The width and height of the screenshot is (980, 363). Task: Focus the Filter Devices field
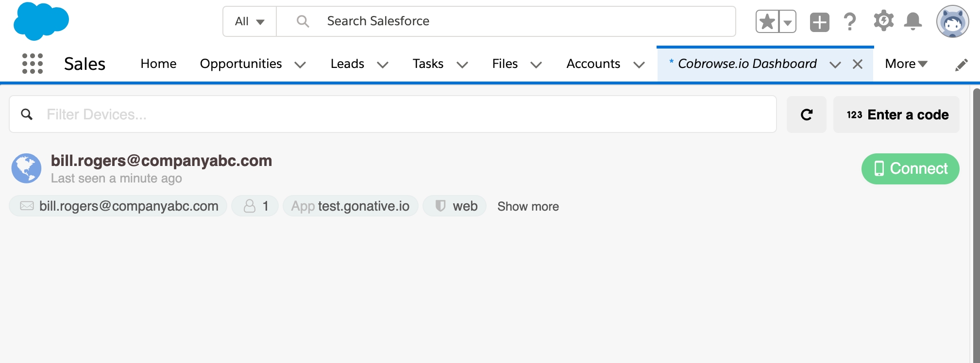tap(393, 114)
